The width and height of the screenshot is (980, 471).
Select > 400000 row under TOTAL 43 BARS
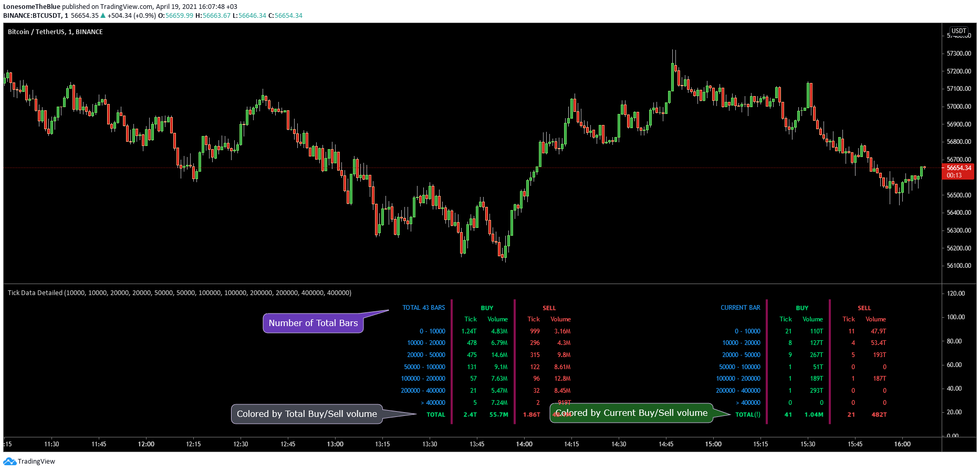coord(433,403)
